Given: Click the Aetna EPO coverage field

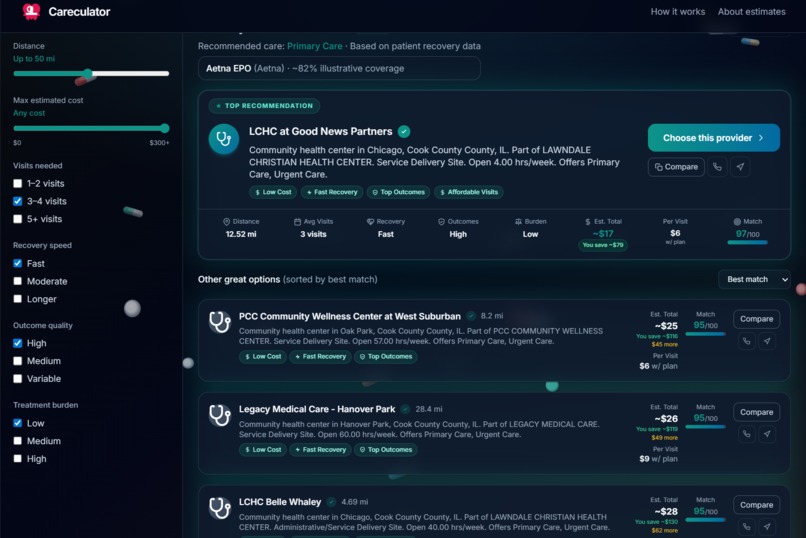Looking at the screenshot, I should (339, 68).
